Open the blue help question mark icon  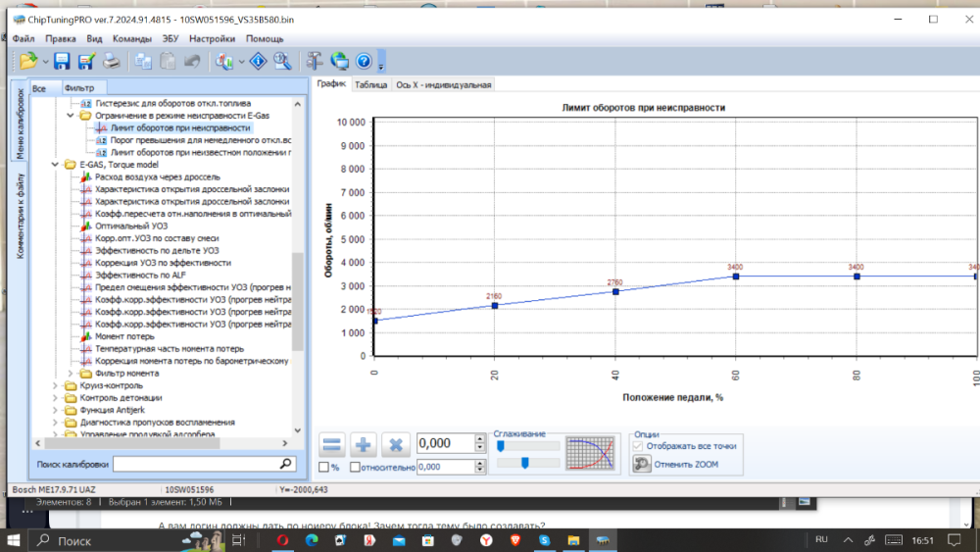point(364,62)
